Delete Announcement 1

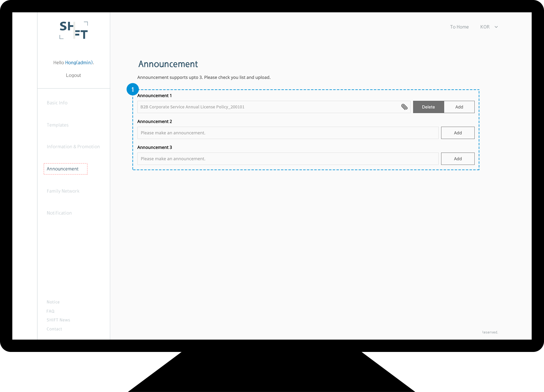(428, 107)
